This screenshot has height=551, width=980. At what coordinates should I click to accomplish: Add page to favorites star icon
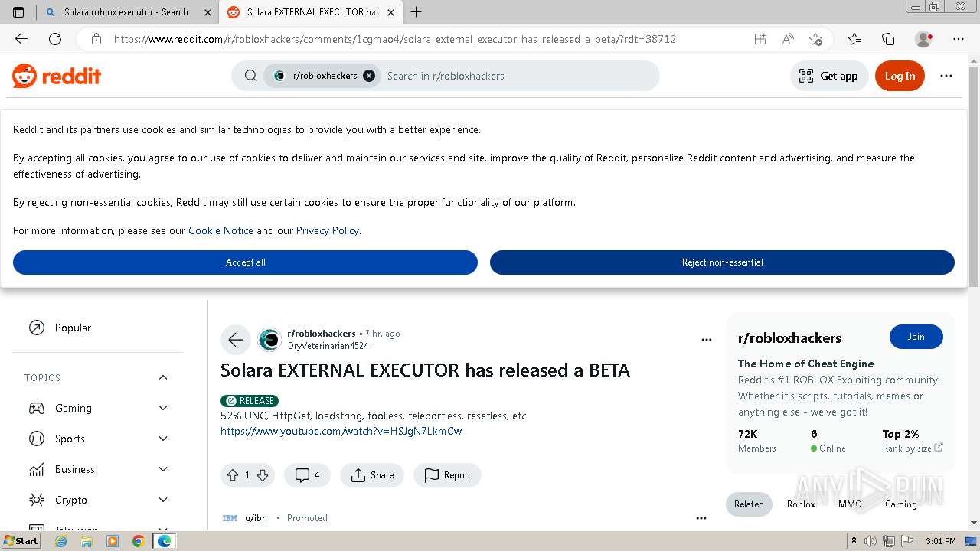click(815, 39)
